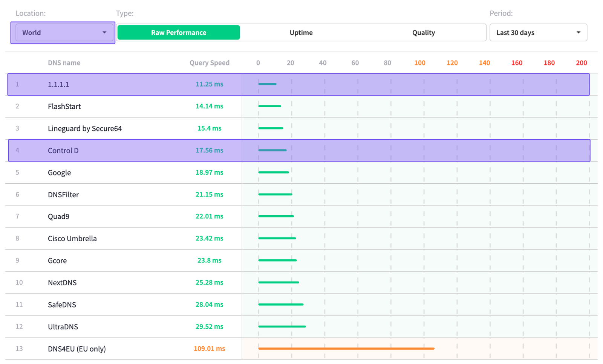Sort by the Query Speed column header
Image resolution: width=603 pixels, height=364 pixels.
tap(210, 62)
